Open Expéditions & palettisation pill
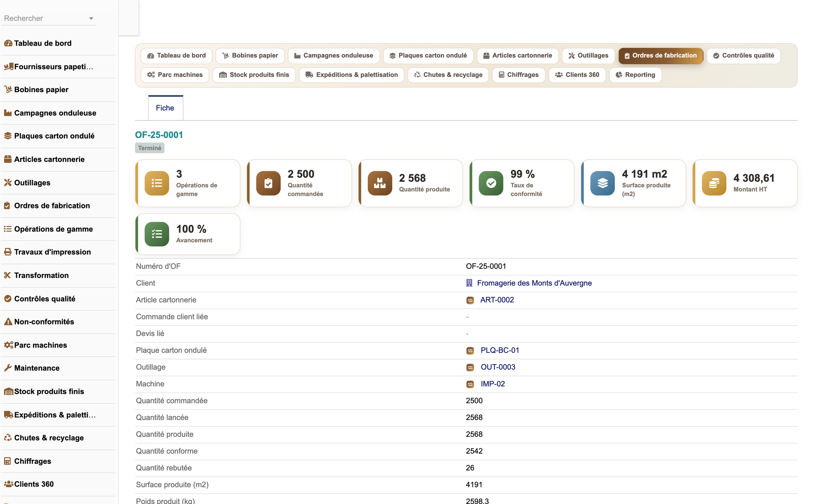The width and height of the screenshot is (815, 504). click(352, 75)
